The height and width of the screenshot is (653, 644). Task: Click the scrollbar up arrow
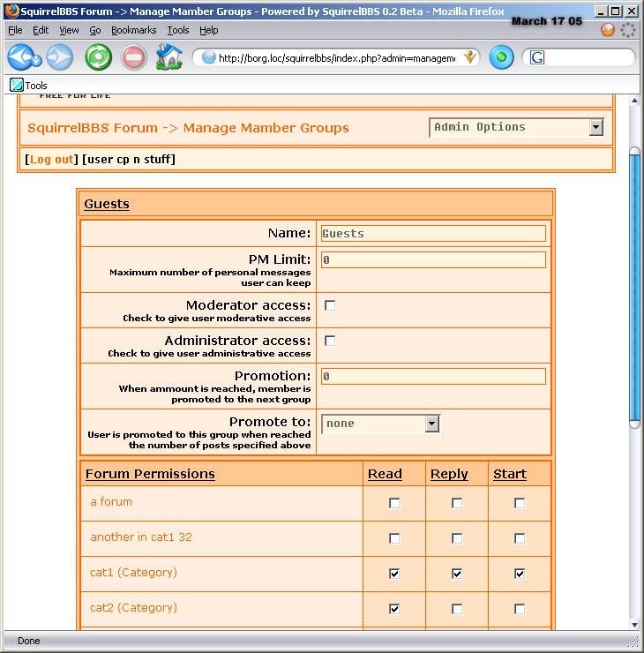[x=634, y=101]
